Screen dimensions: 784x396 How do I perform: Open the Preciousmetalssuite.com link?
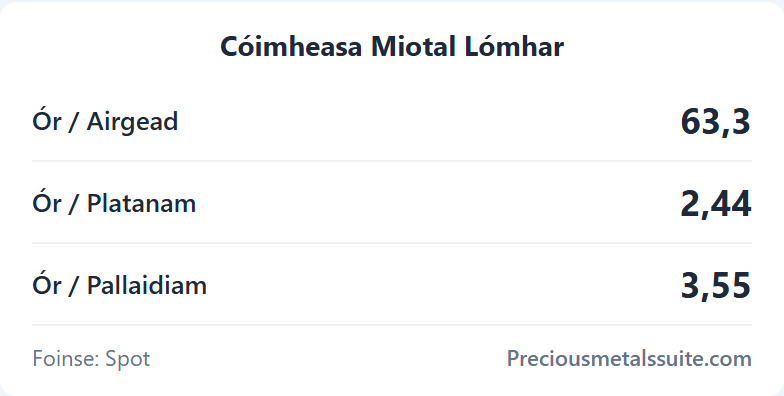pyautogui.click(x=629, y=358)
